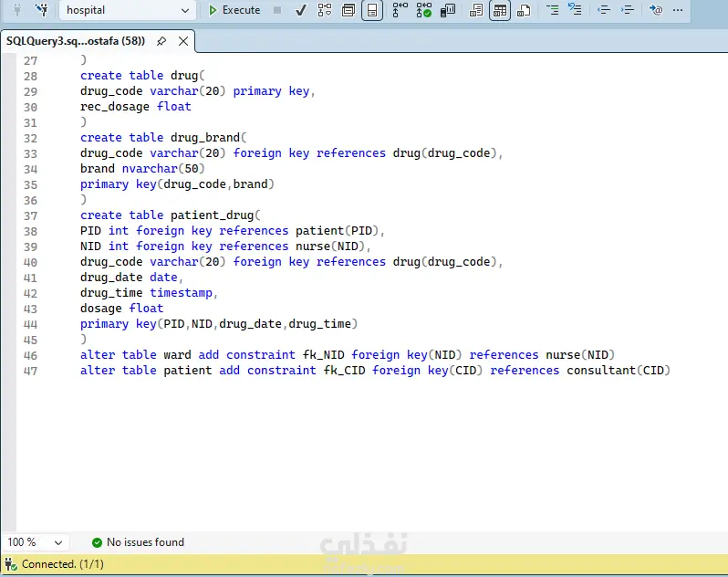Click 'drug_date date' on line 41
This screenshot has width=728, height=577.
129,278
